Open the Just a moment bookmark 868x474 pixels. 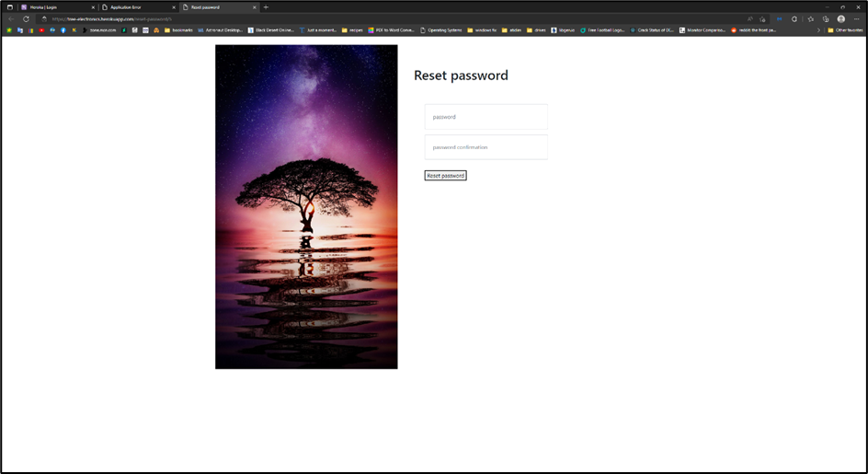pos(318,30)
